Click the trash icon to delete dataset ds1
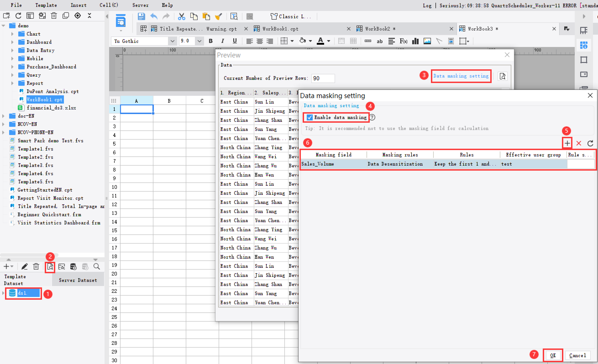 [36, 266]
